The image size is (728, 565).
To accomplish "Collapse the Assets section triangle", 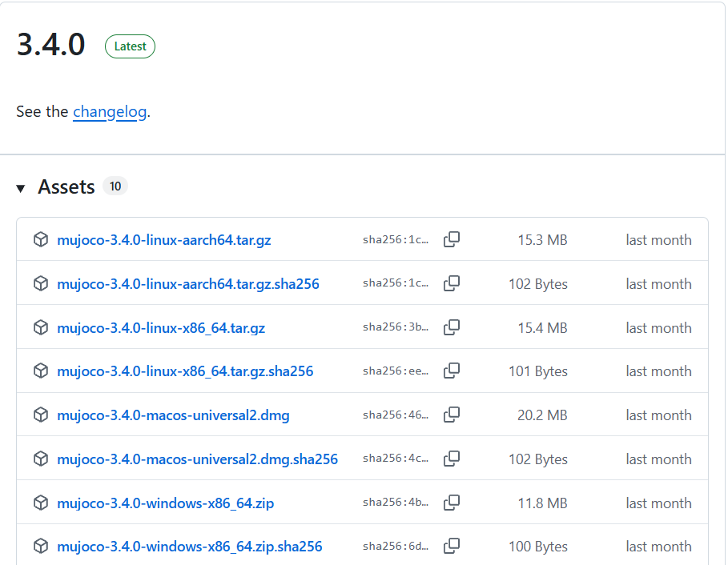I will [x=21, y=188].
